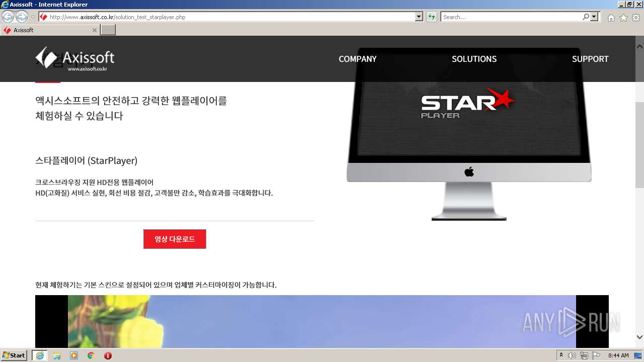Image resolution: width=644 pixels, height=362 pixels.
Task: Open the search provider dropdown arrow
Action: pos(595,17)
